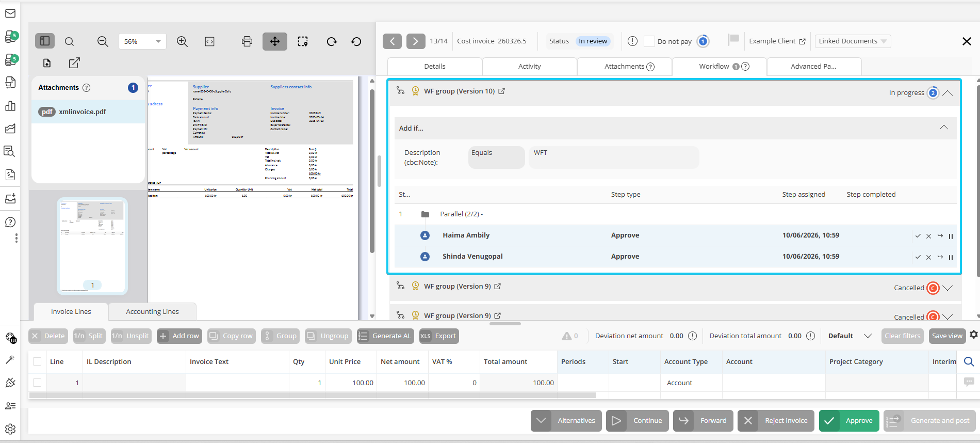Open page 1 thumbnail
The height and width of the screenshot is (443, 980).
point(92,246)
